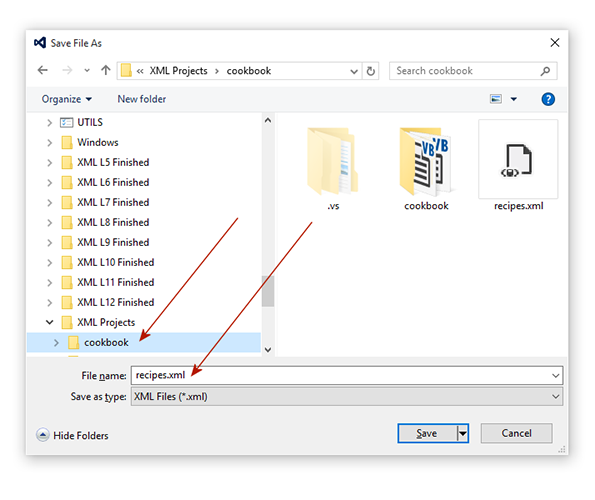Click the search magnifier icon
This screenshot has height=500, width=595.
pyautogui.click(x=545, y=71)
